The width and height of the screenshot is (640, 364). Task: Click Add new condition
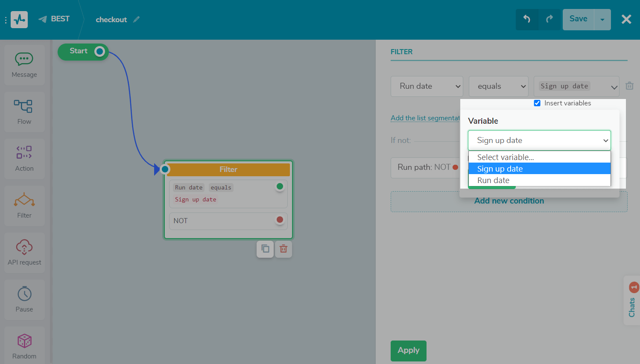point(509,201)
